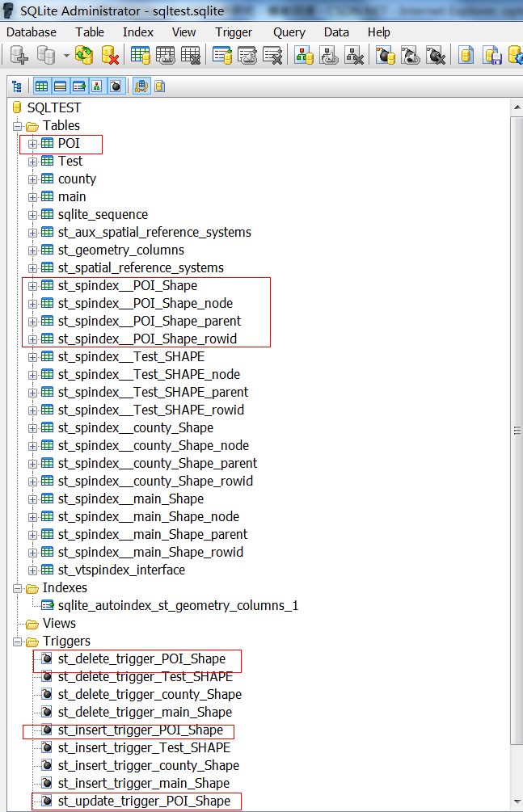Open the View menu

coord(184,32)
